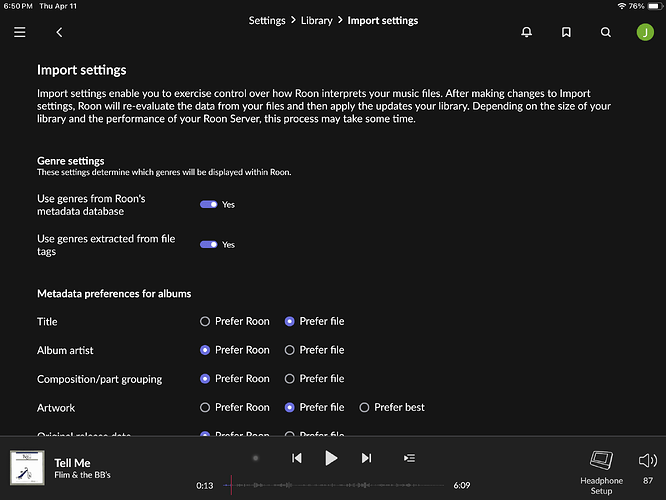Screen dimensions: 666x500
Task: Open the green J profile avatar
Action: click(645, 32)
